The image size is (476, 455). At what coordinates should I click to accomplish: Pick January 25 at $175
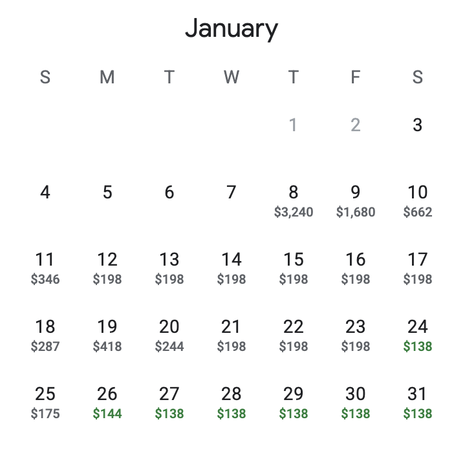coord(45,402)
